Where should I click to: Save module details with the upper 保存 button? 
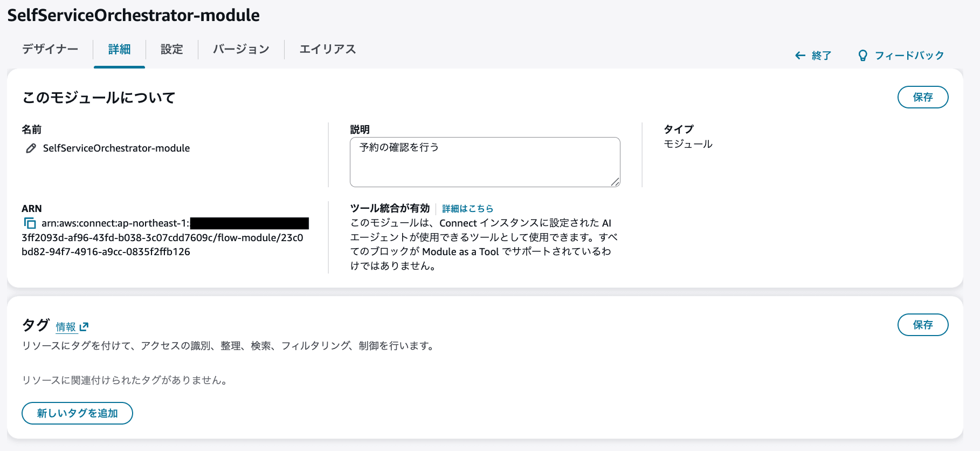(x=923, y=97)
